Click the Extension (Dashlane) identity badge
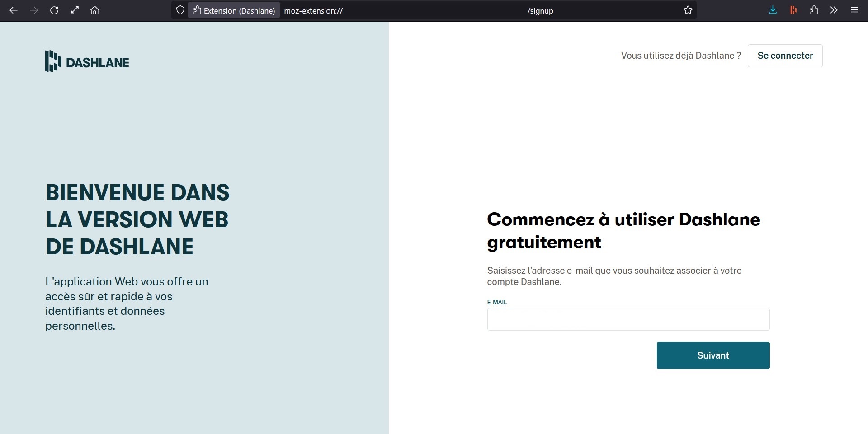Image resolution: width=868 pixels, height=434 pixels. click(x=234, y=10)
